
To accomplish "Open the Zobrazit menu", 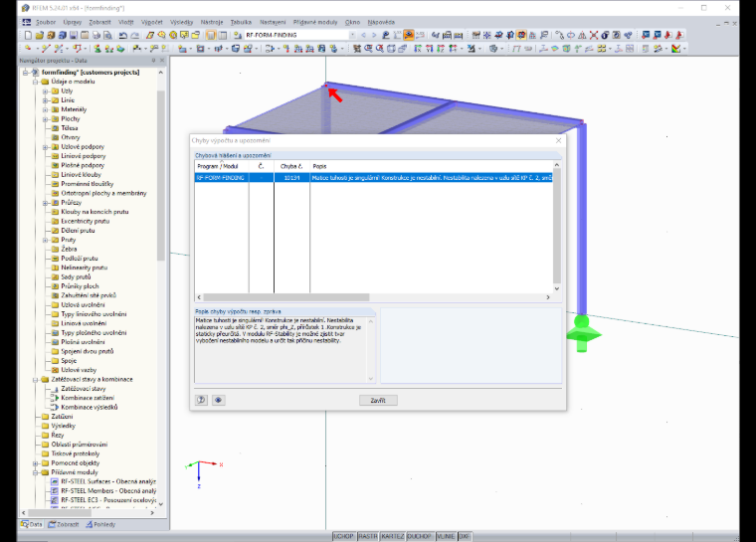I will [99, 22].
